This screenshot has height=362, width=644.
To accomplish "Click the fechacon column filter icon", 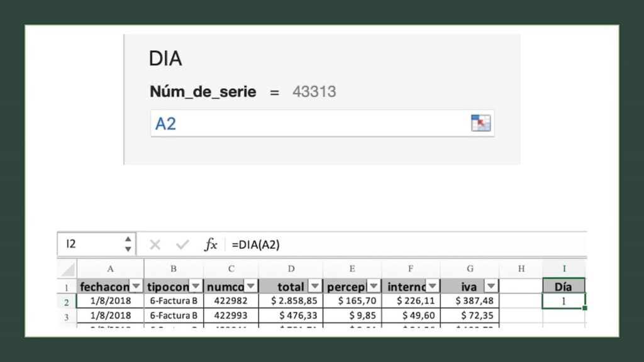I will click(135, 286).
